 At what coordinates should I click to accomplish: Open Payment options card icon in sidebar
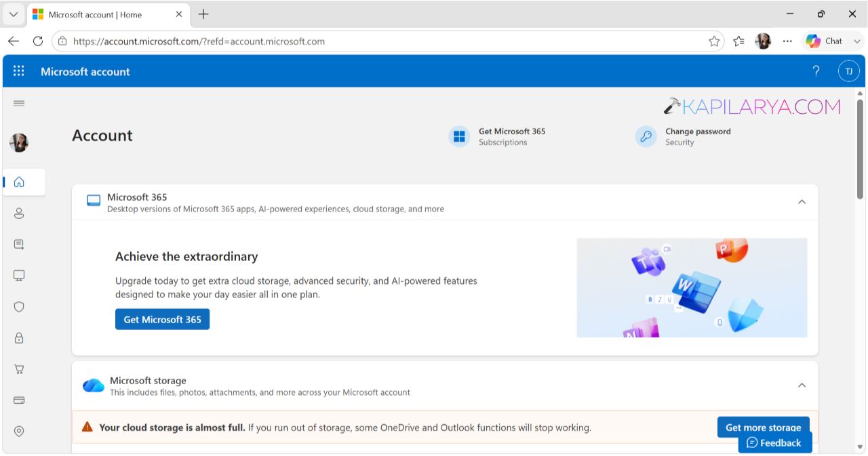(x=19, y=400)
